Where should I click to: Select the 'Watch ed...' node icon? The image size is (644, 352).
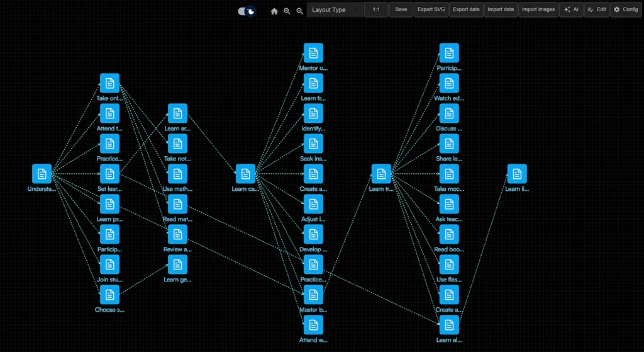click(449, 83)
